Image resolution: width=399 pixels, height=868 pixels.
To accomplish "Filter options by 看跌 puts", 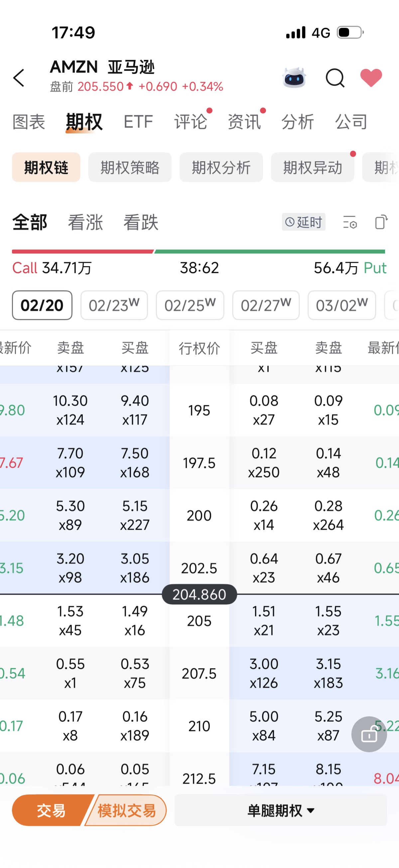I will point(141,222).
